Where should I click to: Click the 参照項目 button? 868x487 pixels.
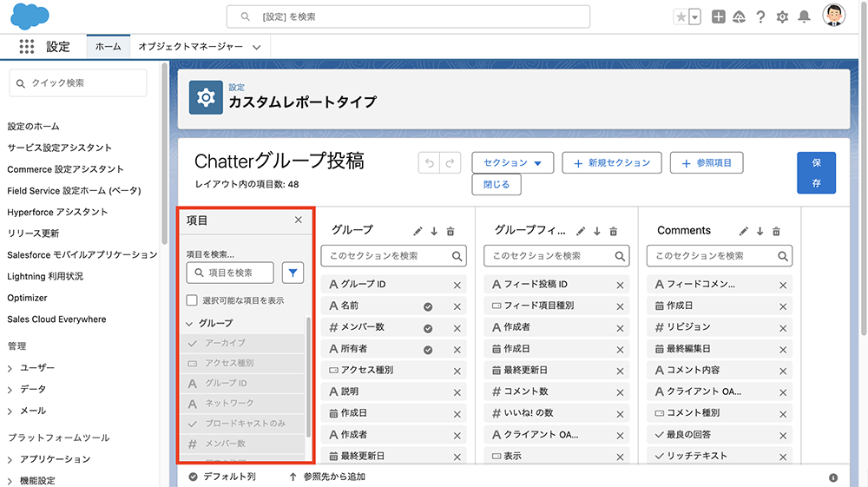(707, 162)
